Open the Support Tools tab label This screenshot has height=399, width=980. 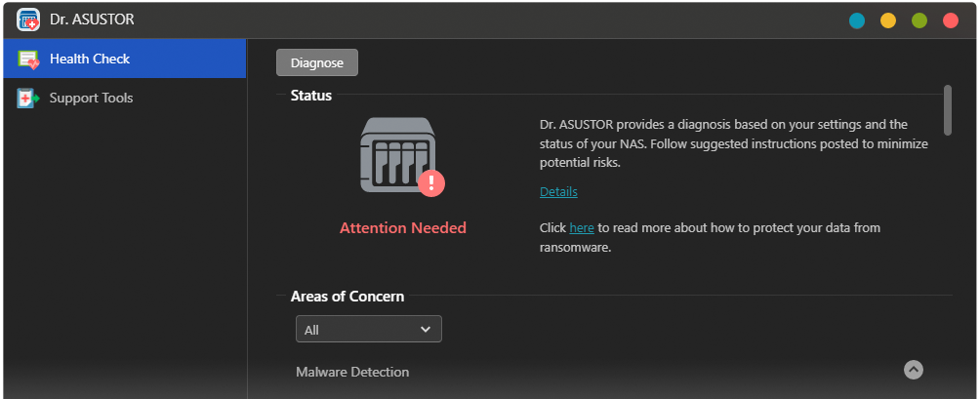click(91, 98)
